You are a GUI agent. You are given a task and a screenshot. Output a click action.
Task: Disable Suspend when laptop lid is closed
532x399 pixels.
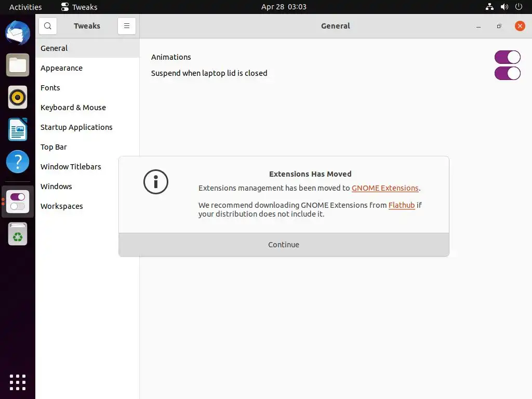point(507,73)
